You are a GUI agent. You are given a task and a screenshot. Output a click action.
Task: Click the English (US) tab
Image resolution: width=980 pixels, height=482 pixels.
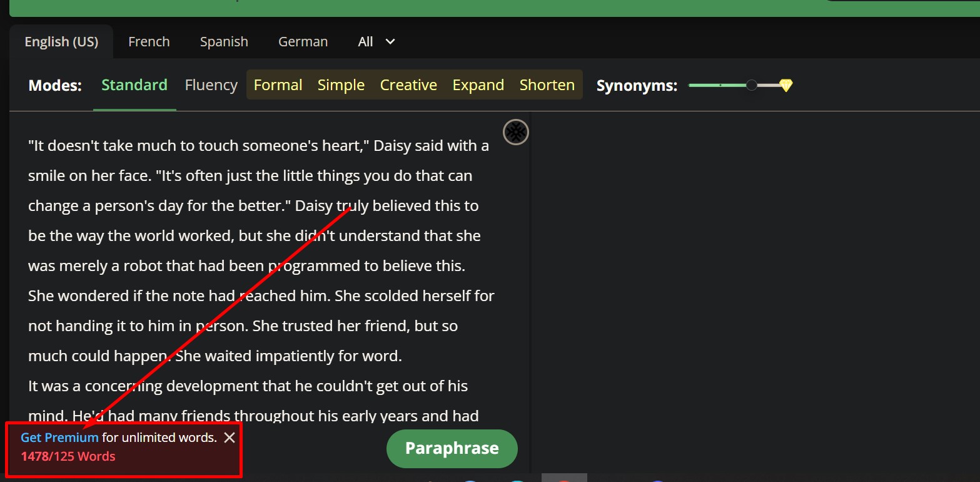click(61, 41)
